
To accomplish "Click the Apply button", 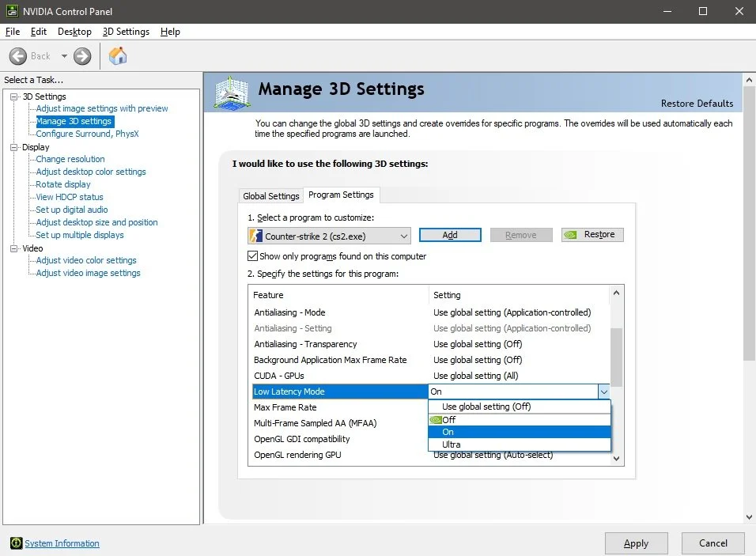I will pos(636,543).
